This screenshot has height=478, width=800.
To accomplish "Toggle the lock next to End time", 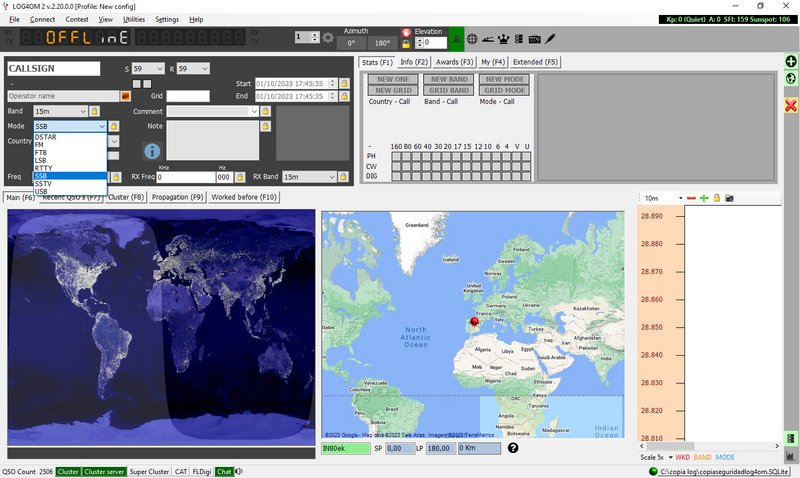I will coord(344,96).
